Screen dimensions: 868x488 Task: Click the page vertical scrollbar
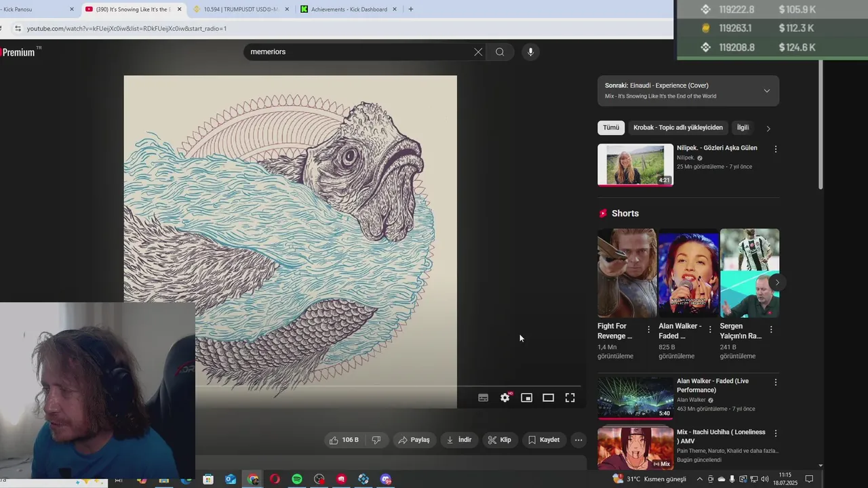[x=821, y=125]
